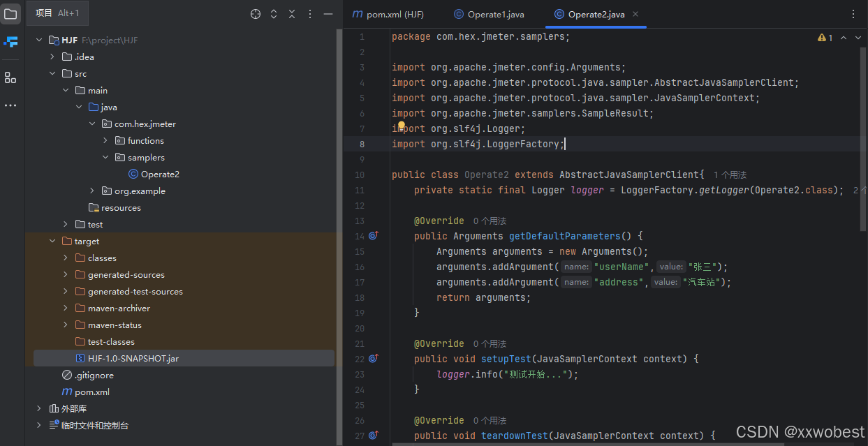Select HJF-1.0-SNAPSHOT.jar in project tree
Viewport: 868px width, 446px height.
coord(133,358)
